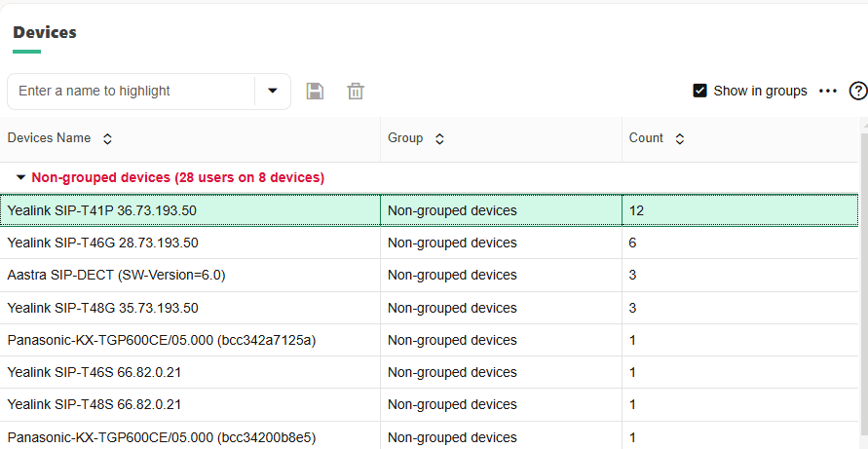
Task: Click group cell of the Aastra SIP-DECT row
Action: coord(501,276)
